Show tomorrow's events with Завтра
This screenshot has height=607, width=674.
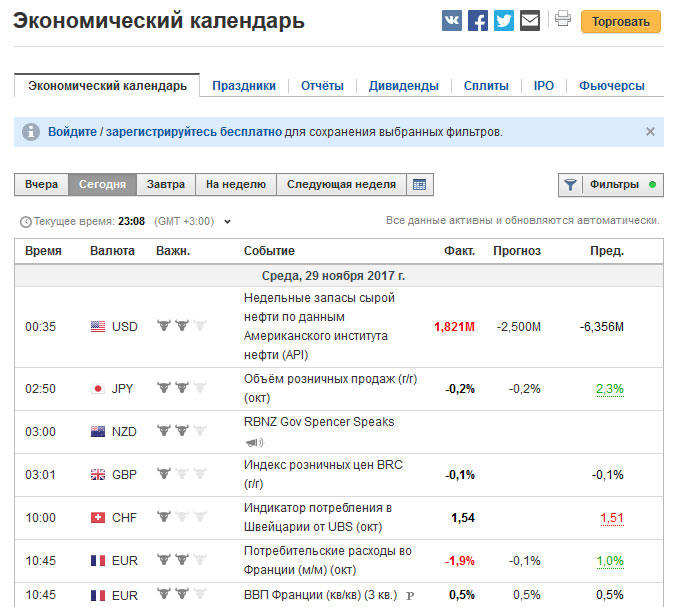[166, 184]
